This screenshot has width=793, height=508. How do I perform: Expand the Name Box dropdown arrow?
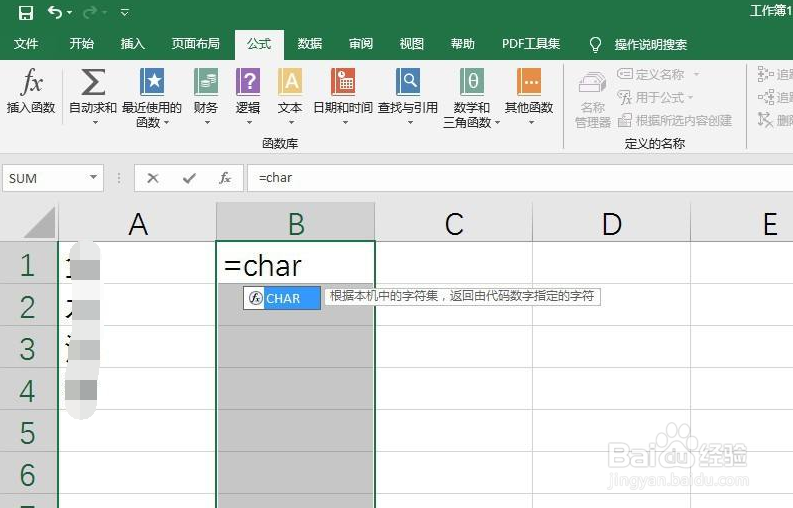[94, 178]
